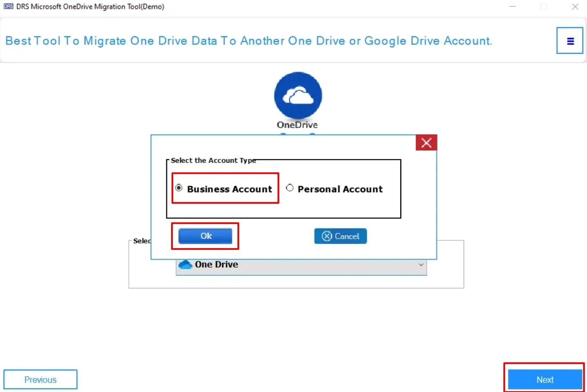Minimize the migration tool window

512,6
